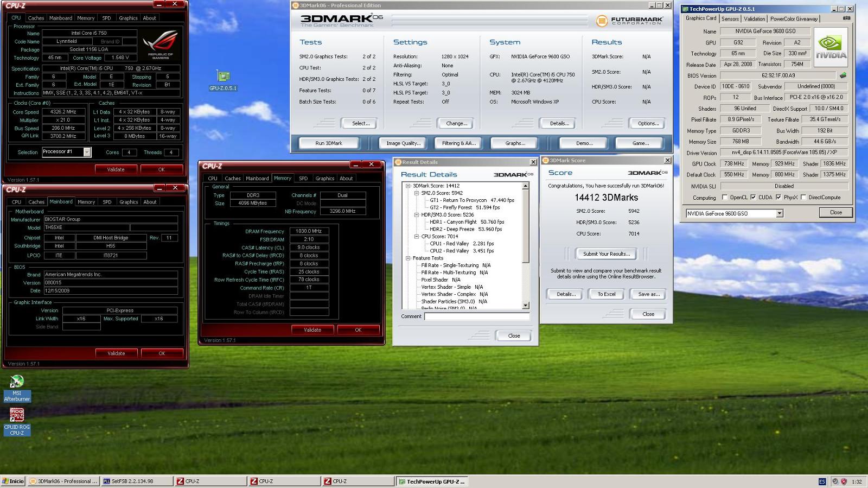Select HDR2 - Deep Freeze row
The height and width of the screenshot is (488, 868).
[x=466, y=229]
